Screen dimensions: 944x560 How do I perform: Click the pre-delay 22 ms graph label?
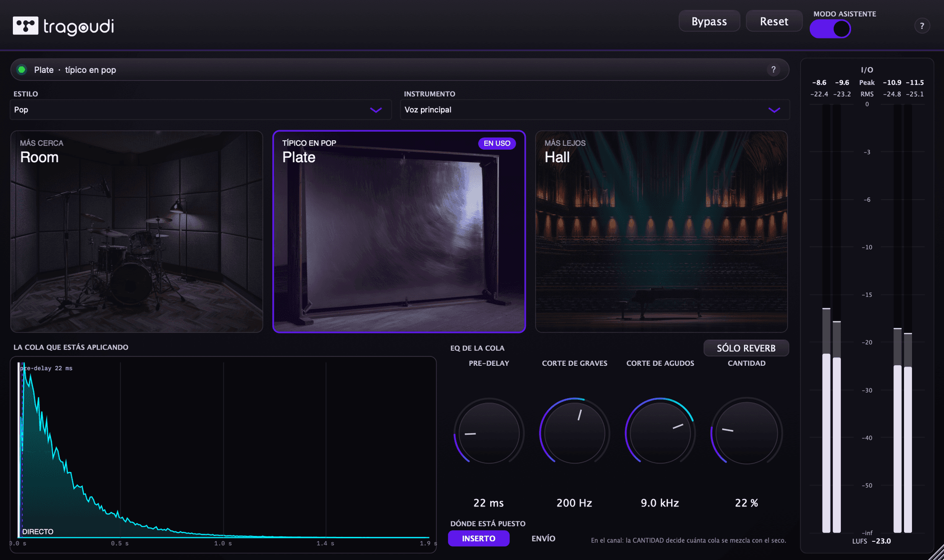47,368
